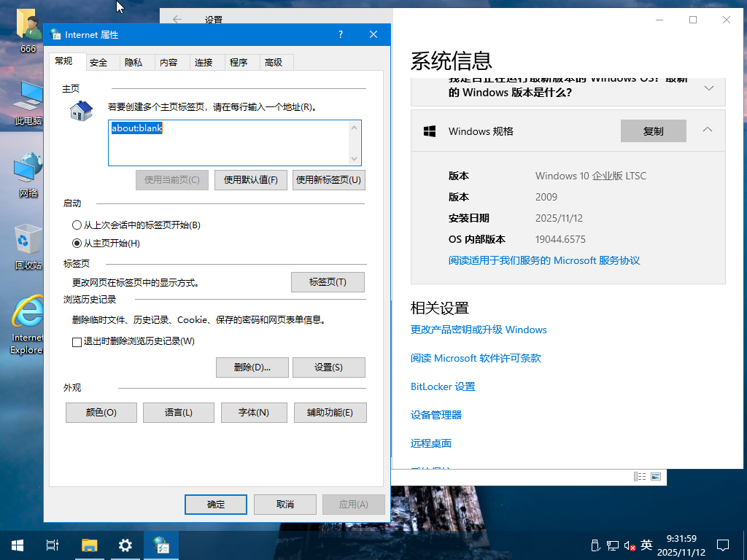This screenshot has width=747, height=560.
Task: Enable 退出时删除浏览历史记录 checkbox
Action: tap(77, 341)
